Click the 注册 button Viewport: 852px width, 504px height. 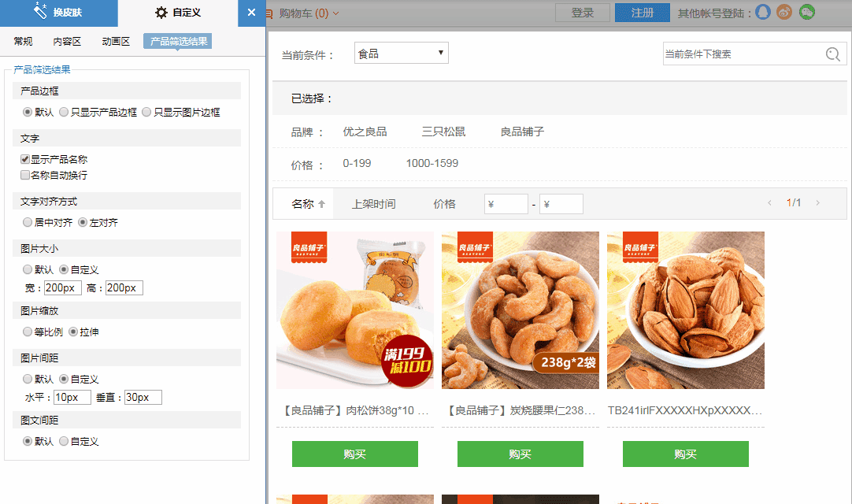coord(643,13)
